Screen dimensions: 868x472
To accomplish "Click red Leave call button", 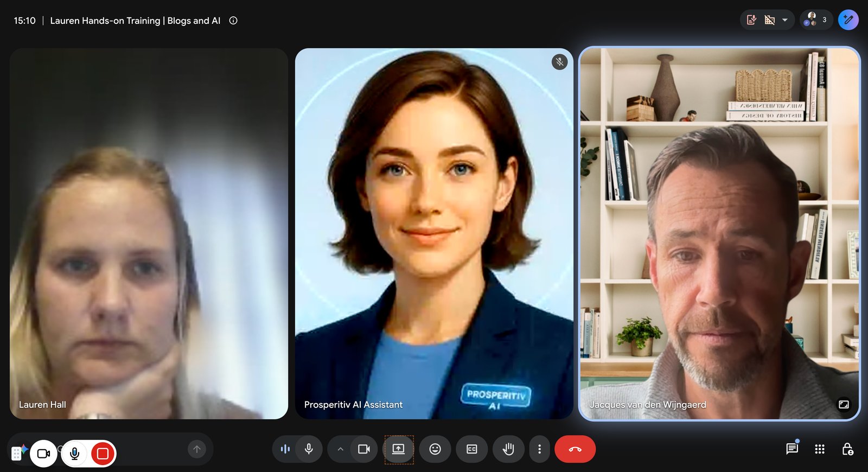I will click(x=575, y=449).
